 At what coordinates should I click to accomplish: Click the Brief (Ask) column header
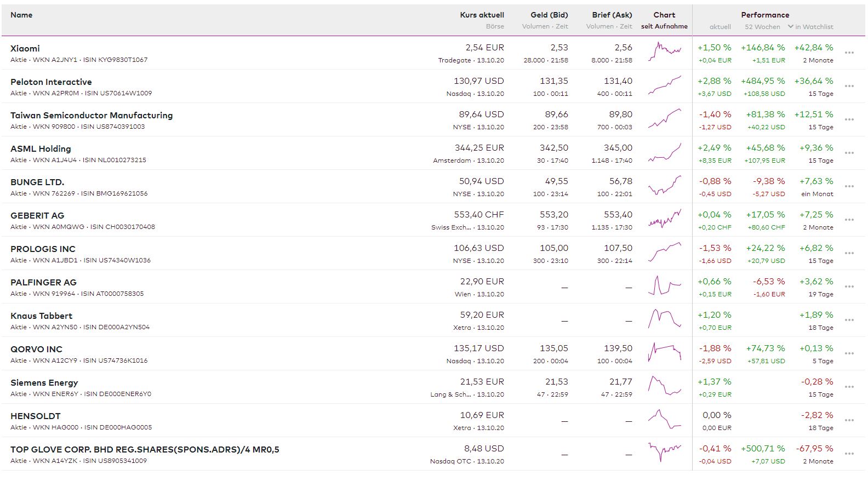click(612, 15)
